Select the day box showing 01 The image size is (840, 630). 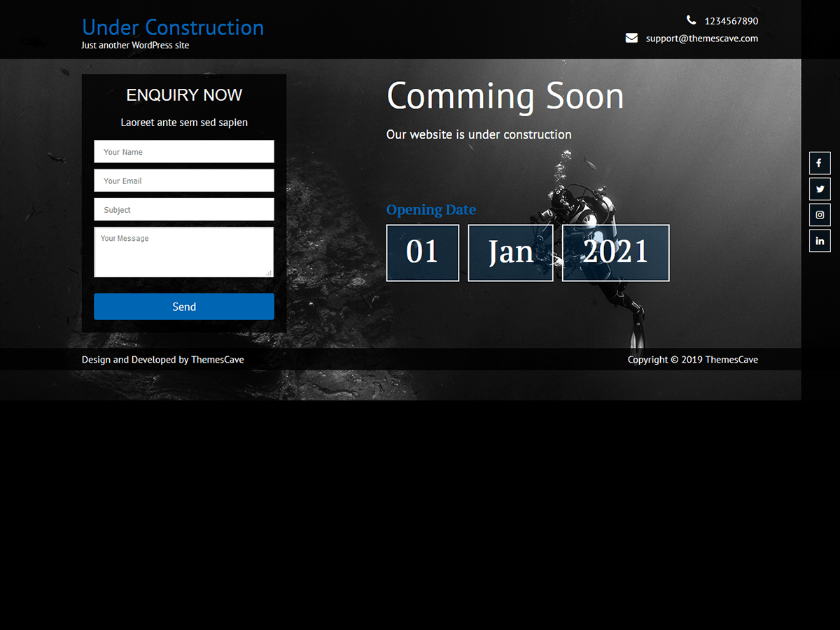click(x=422, y=253)
